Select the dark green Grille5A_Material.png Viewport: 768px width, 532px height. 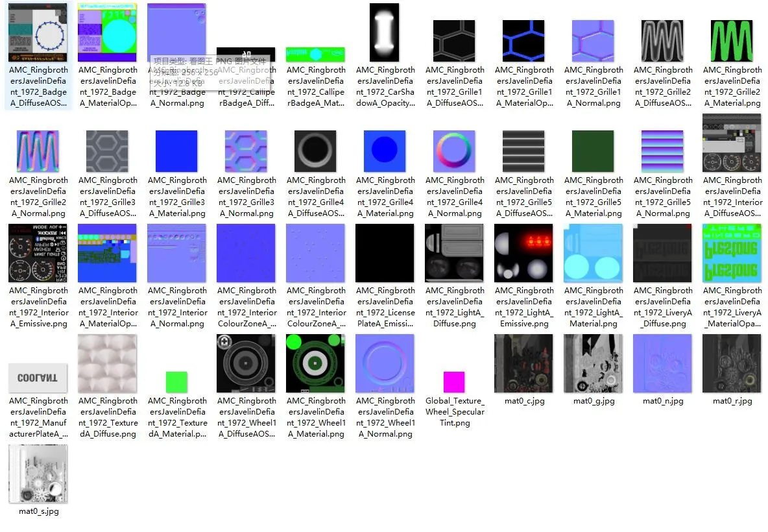593,151
